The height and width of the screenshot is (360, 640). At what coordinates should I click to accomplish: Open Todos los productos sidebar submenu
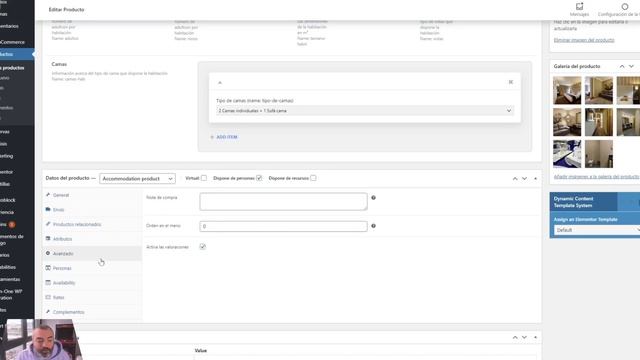(12, 68)
